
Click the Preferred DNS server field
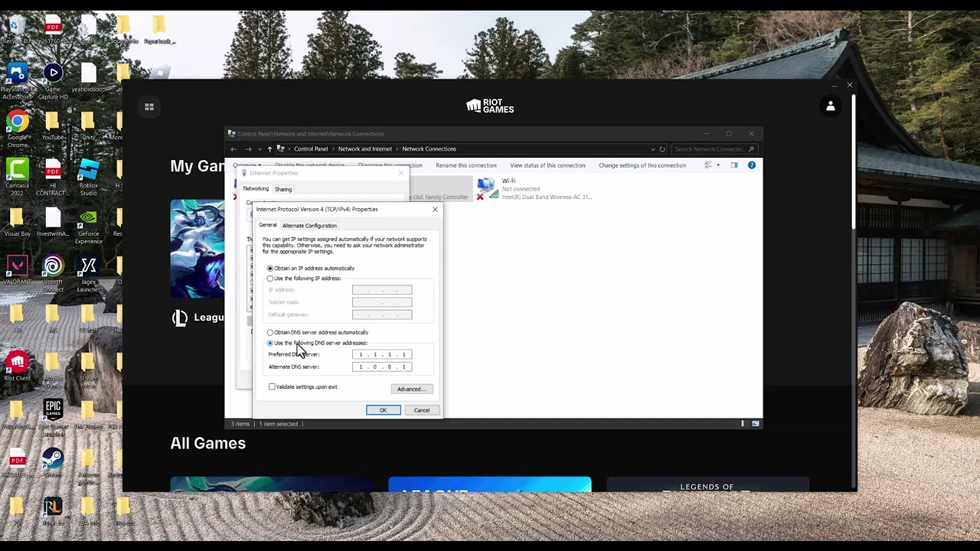pyautogui.click(x=382, y=354)
